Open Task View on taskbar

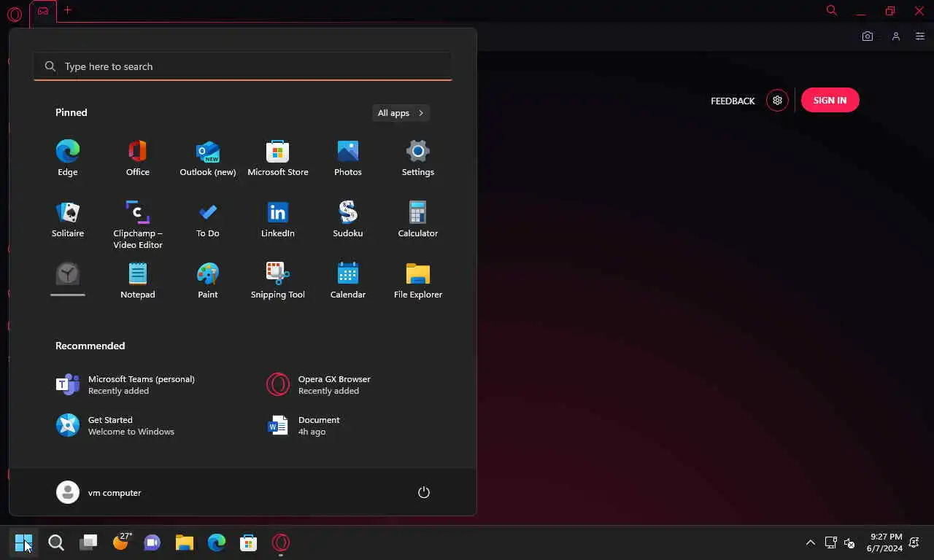(x=88, y=542)
